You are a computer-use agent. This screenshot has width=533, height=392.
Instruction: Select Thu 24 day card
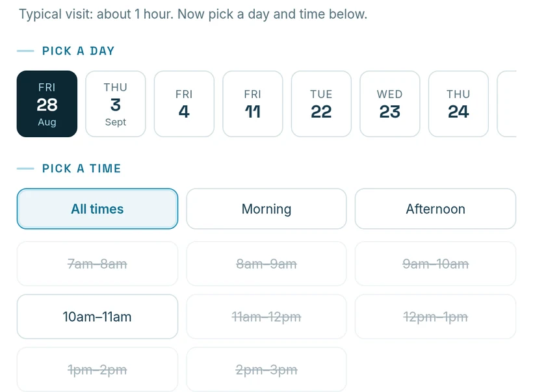458,104
